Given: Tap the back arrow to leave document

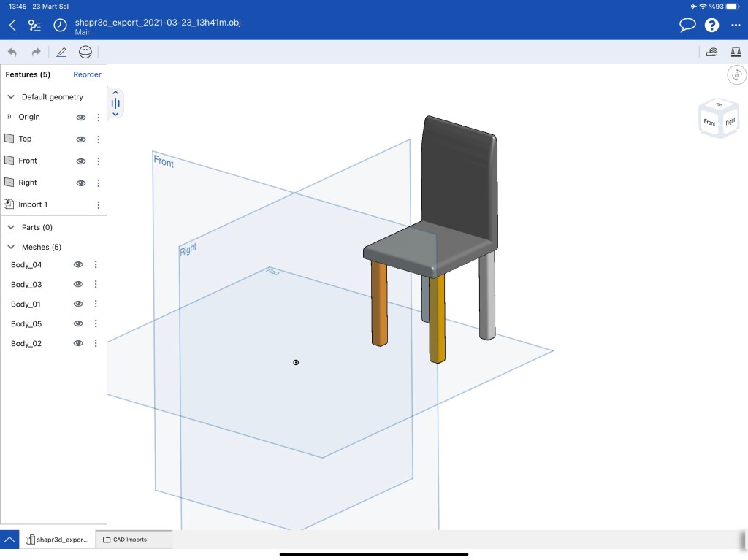Looking at the screenshot, I should [12, 26].
